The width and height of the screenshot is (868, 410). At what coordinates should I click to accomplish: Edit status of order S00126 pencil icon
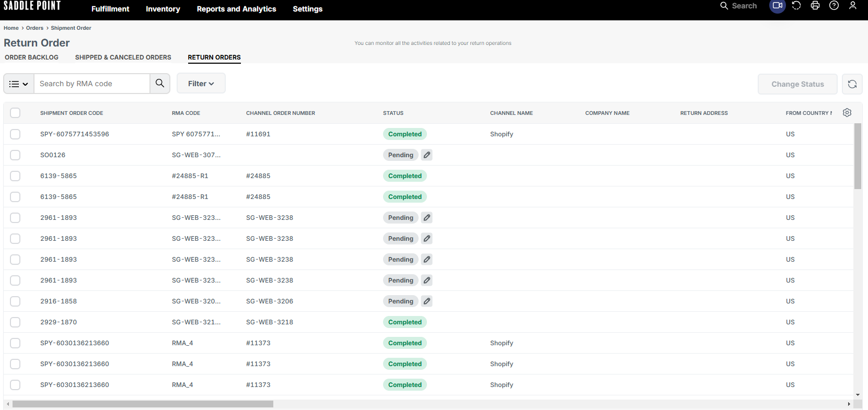pyautogui.click(x=427, y=155)
